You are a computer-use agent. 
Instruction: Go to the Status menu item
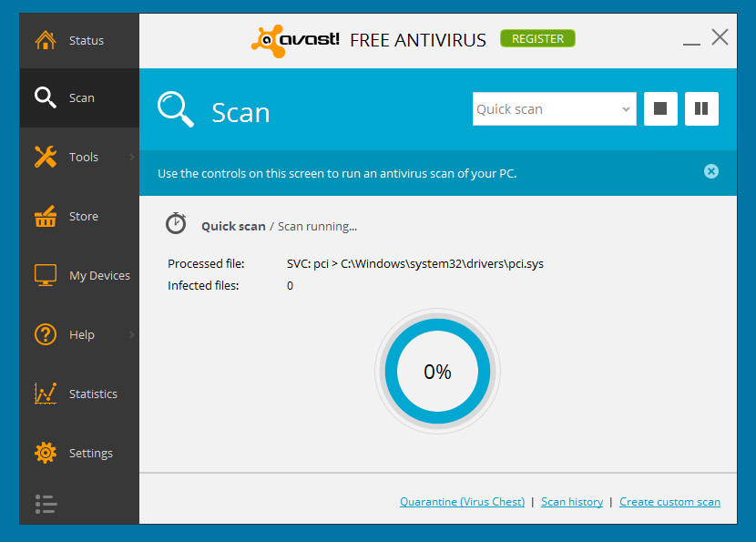click(79, 40)
